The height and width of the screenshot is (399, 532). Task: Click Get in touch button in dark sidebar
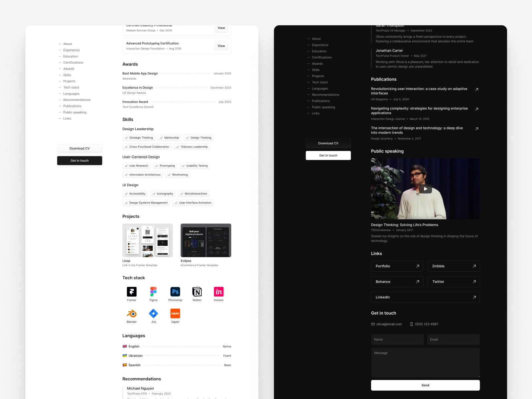pos(328,155)
